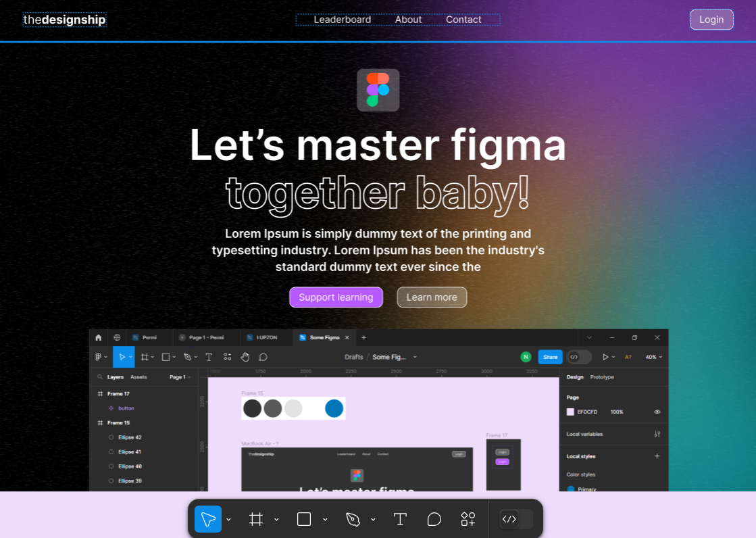
Task: Select the Ellipse 42 layer
Action: point(130,437)
